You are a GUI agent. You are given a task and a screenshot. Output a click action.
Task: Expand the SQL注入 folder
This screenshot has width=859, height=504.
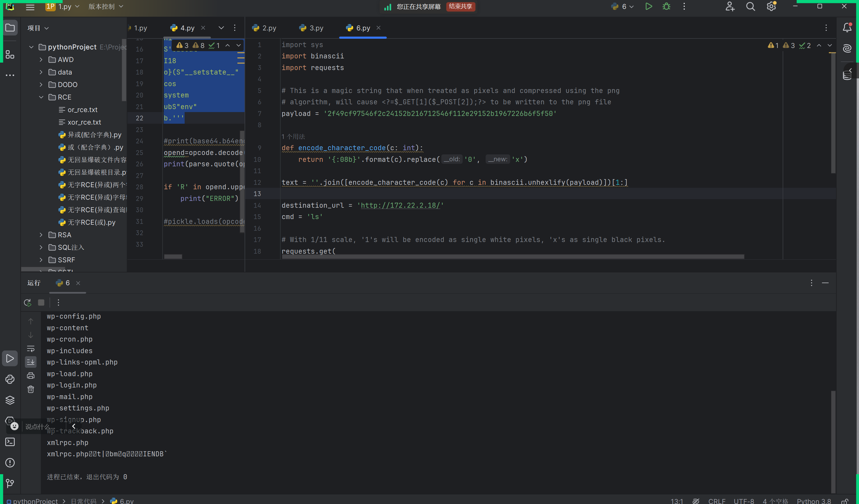[41, 247]
